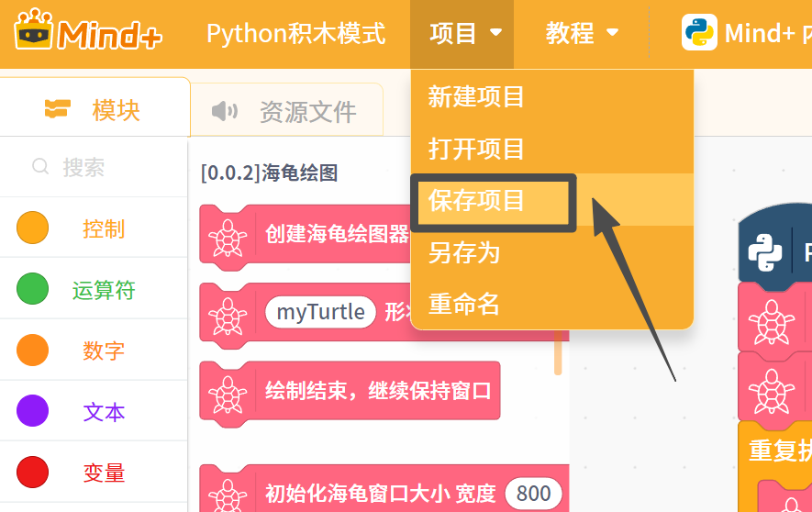
Task: Click the search magnifier icon
Action: click(x=40, y=167)
